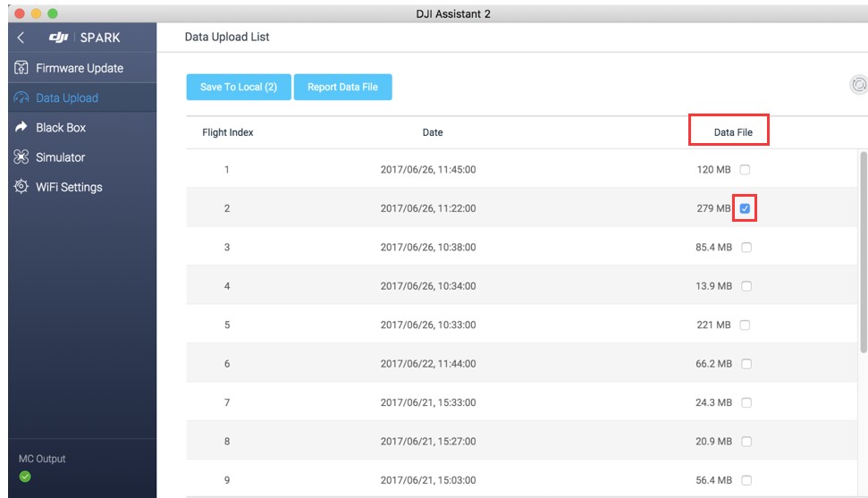Select date 2017/06/21, 15:03:00
Screen dimensions: 868x498
coord(428,480)
